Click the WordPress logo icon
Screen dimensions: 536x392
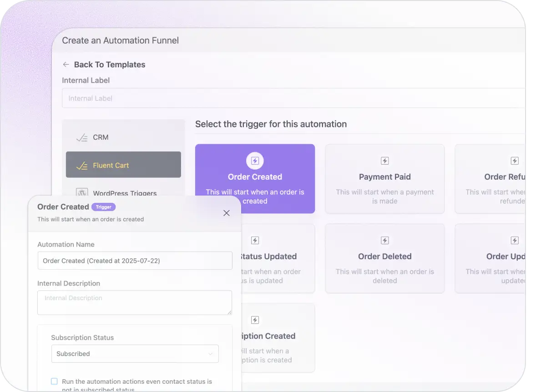pyautogui.click(x=82, y=192)
